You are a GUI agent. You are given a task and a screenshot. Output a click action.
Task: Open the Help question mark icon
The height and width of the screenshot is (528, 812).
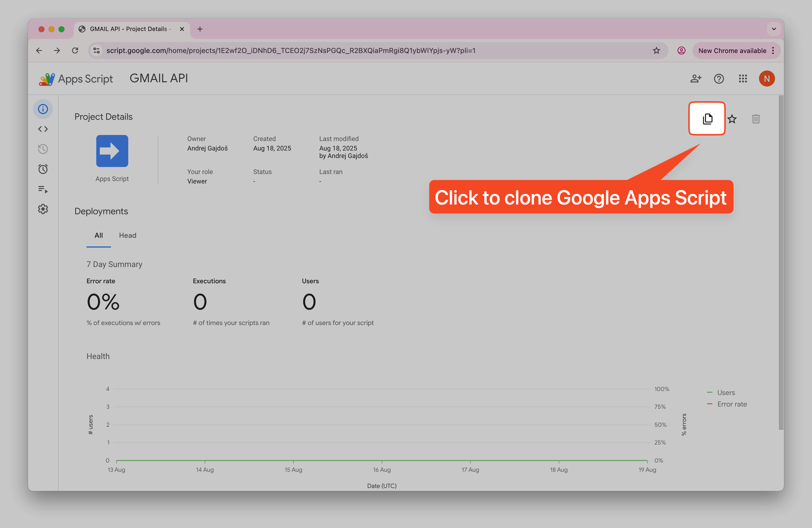[719, 79]
